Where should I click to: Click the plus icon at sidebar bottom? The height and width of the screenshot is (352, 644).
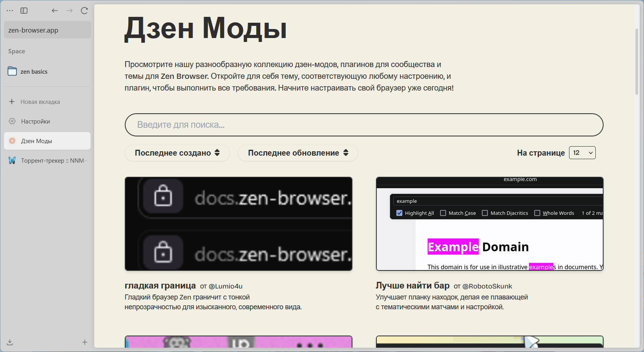coord(84,342)
